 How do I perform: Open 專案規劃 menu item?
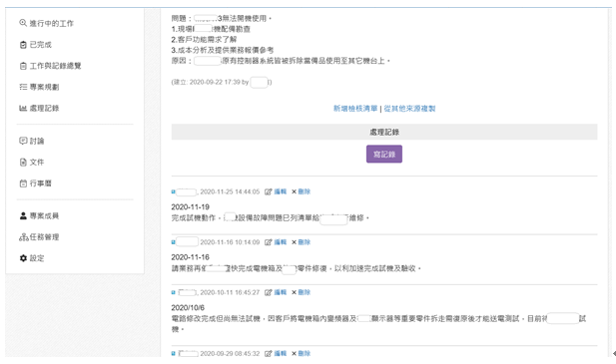[39, 87]
